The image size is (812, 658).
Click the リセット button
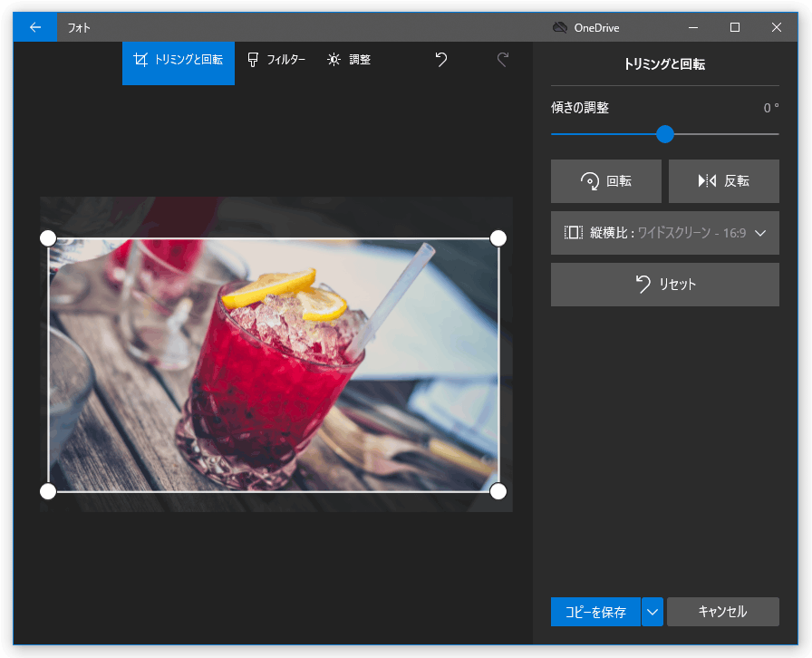coord(665,285)
